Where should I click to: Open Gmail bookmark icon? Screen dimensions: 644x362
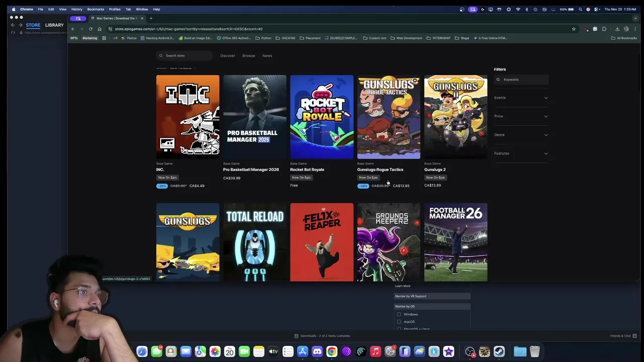(116, 38)
